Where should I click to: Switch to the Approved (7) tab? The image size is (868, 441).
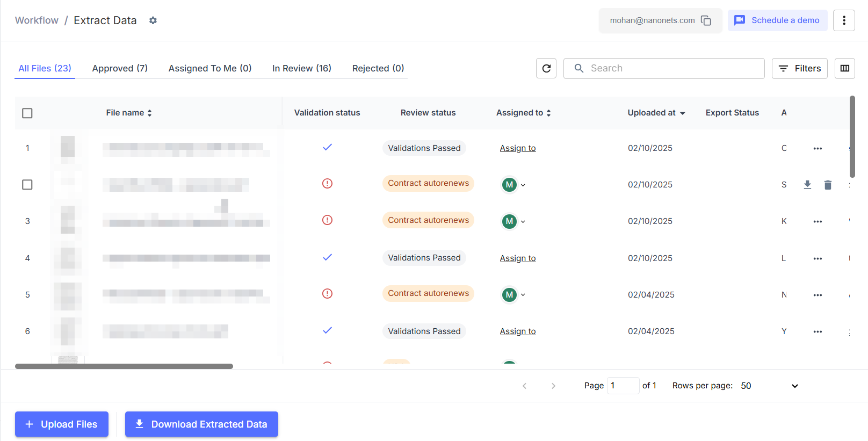pyautogui.click(x=120, y=68)
